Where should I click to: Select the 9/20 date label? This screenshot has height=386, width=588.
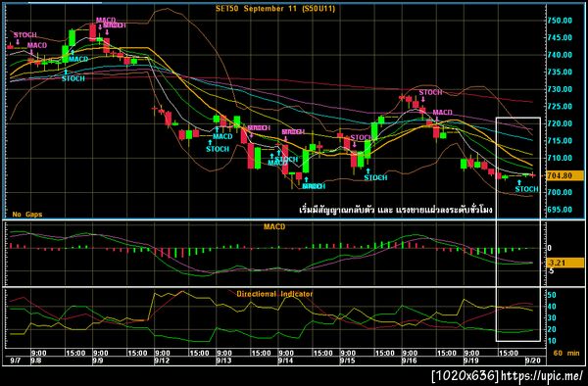pos(532,361)
